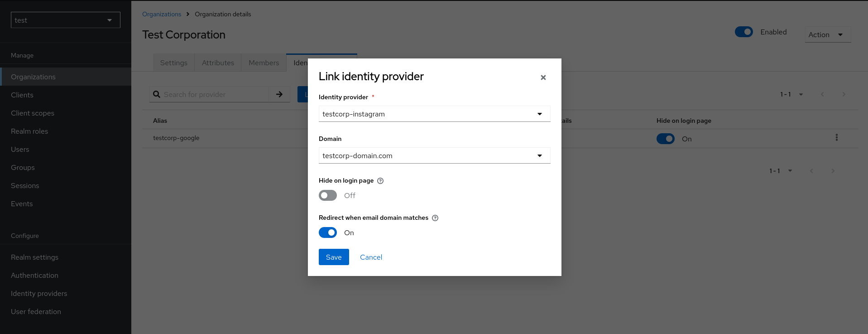Click help icon for Redirect when email domain matches

coord(435,218)
